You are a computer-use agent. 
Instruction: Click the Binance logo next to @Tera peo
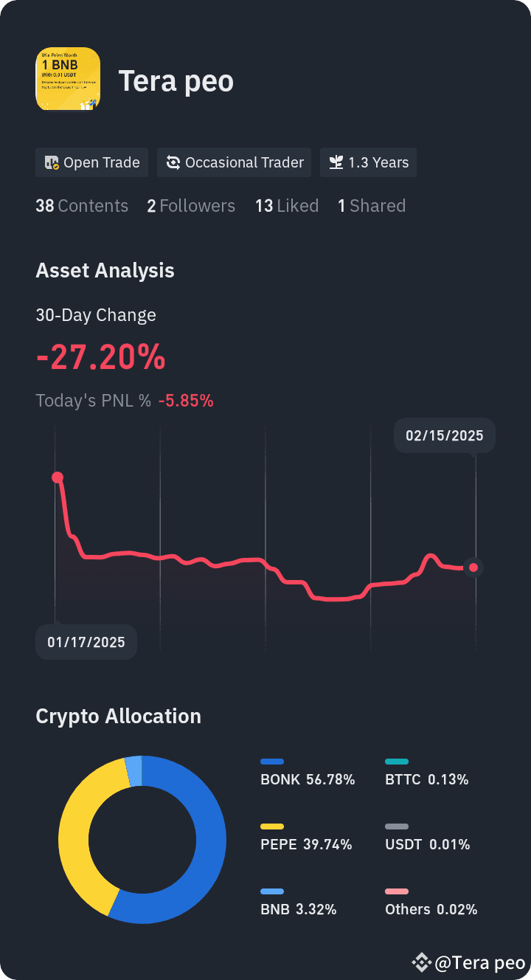pos(421,962)
